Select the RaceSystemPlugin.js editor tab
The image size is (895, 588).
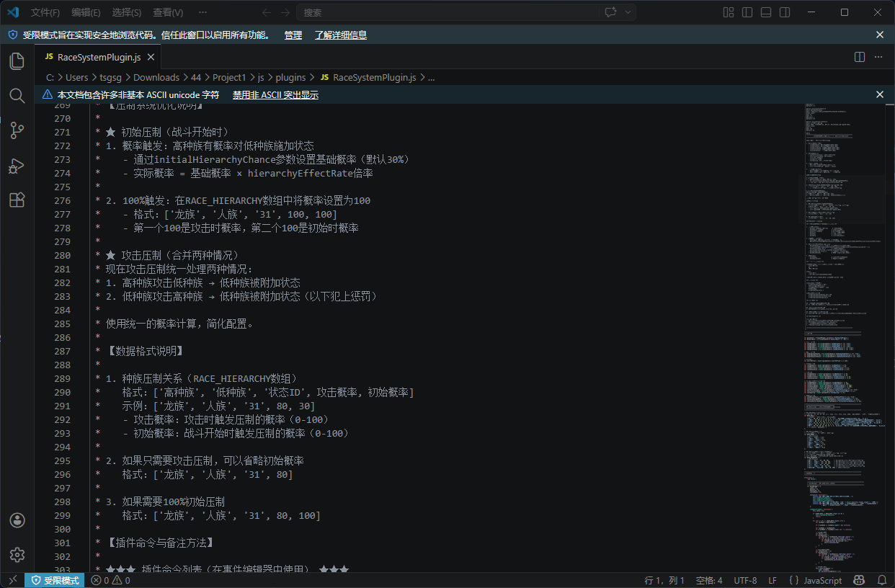tap(99, 57)
